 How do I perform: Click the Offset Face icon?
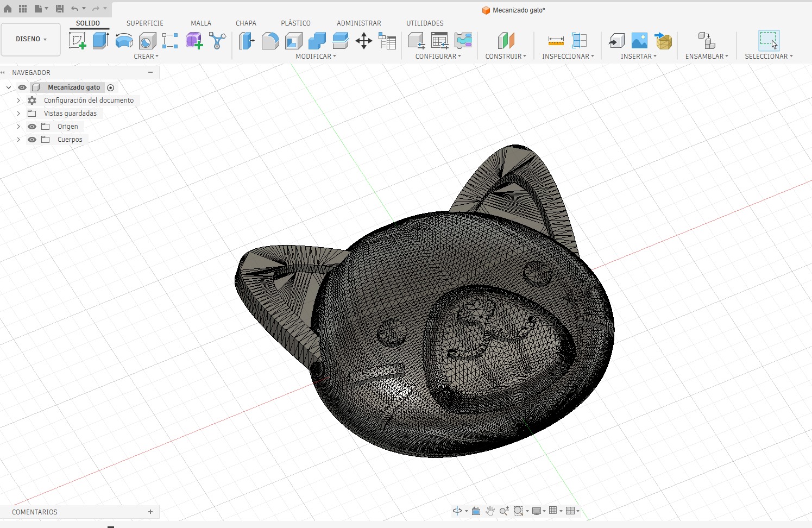340,41
